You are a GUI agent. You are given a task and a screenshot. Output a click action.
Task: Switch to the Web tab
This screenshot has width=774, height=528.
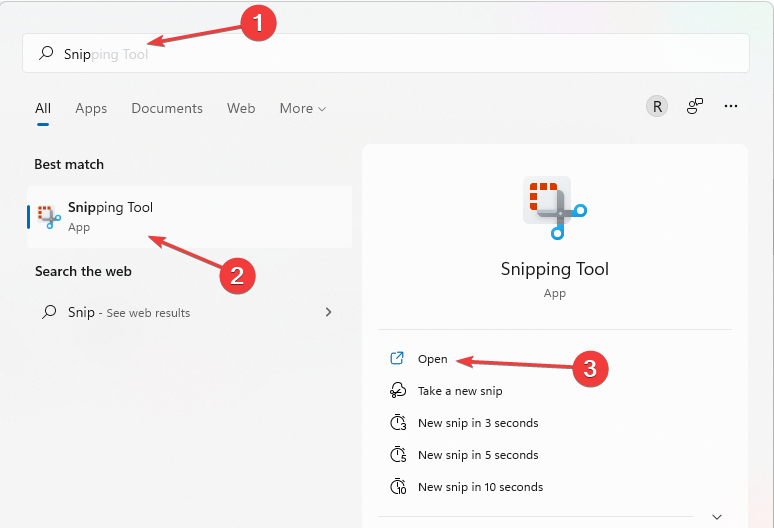tap(241, 108)
